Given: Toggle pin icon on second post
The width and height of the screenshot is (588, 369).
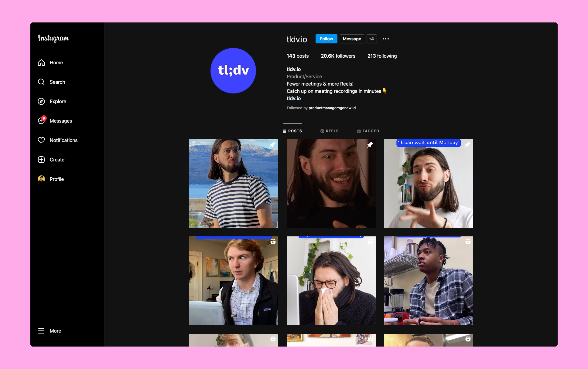Looking at the screenshot, I should point(369,144).
